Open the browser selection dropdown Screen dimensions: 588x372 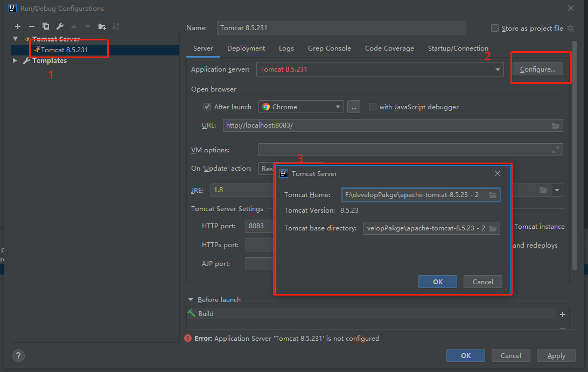pos(338,107)
